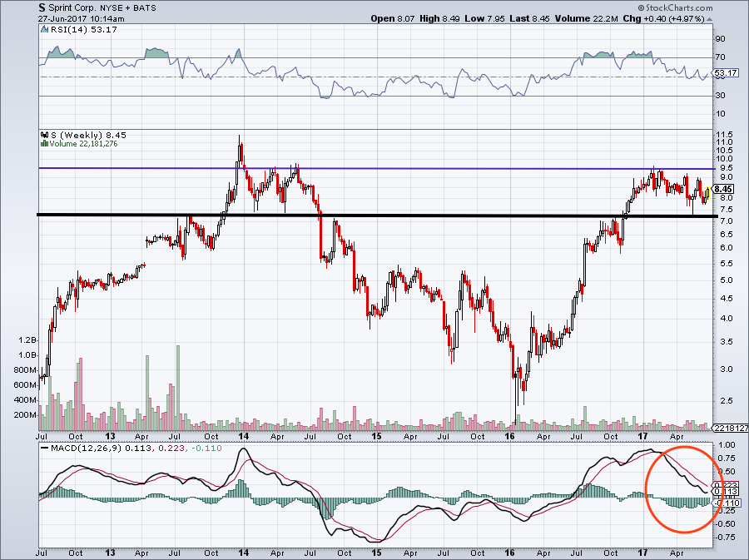Click the Low 7.95 value
The height and width of the screenshot is (560, 749).
click(484, 19)
